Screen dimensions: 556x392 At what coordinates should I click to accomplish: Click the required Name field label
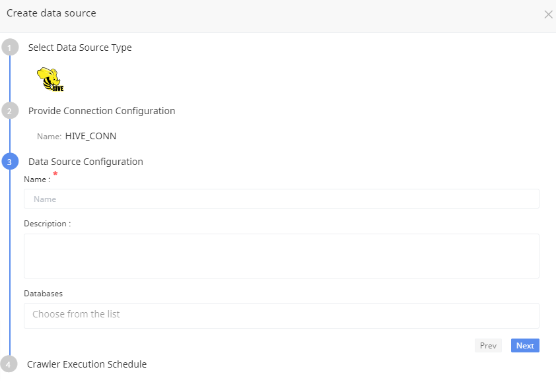click(x=37, y=180)
